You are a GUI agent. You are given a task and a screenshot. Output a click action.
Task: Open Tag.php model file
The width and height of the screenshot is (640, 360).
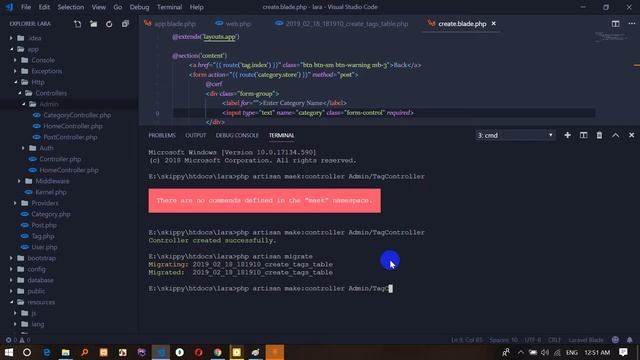[x=42, y=236]
